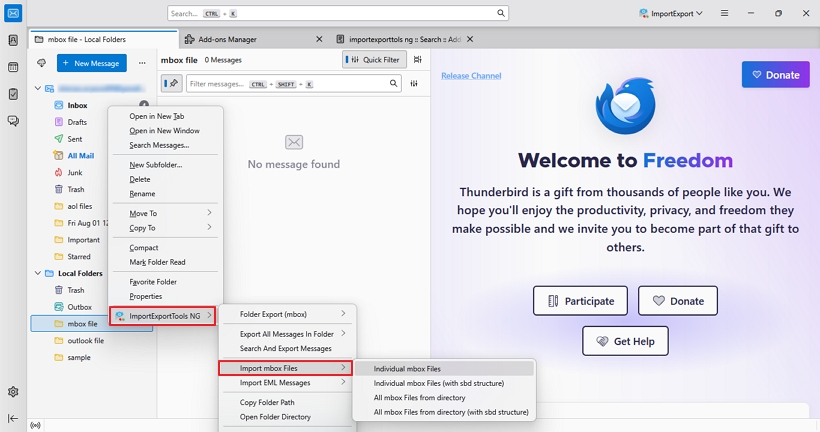The image size is (820, 432).
Task: Click the blue Donate button
Action: [x=776, y=75]
